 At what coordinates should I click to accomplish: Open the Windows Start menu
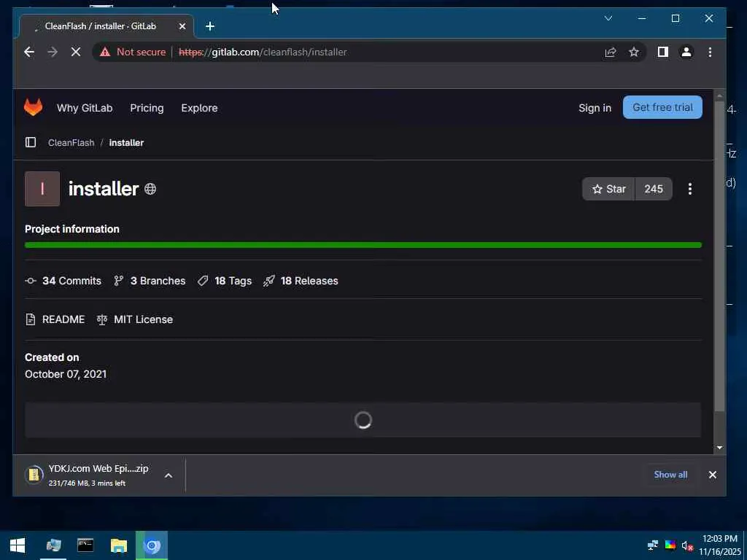(x=18, y=545)
